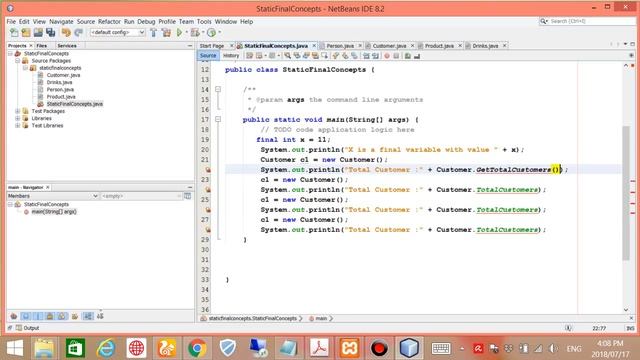Click the Stop Macro Recording icon
640x360 pixels.
click(x=396, y=56)
